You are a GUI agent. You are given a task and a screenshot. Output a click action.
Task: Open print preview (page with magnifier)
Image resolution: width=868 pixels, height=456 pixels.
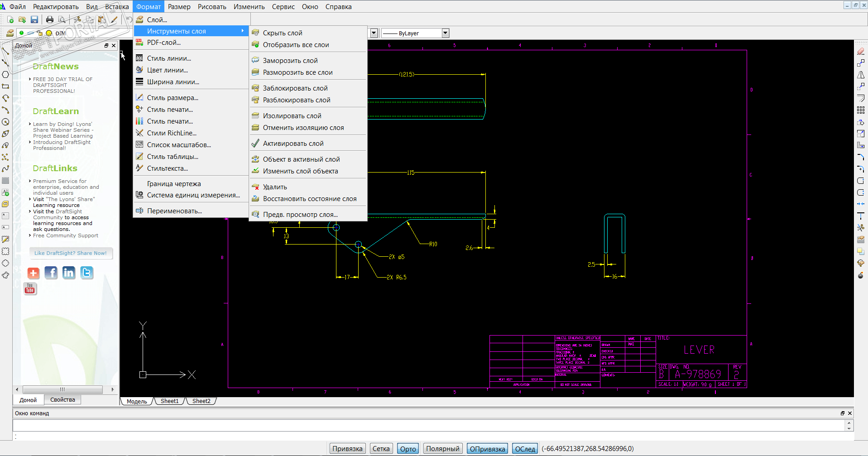click(x=62, y=19)
